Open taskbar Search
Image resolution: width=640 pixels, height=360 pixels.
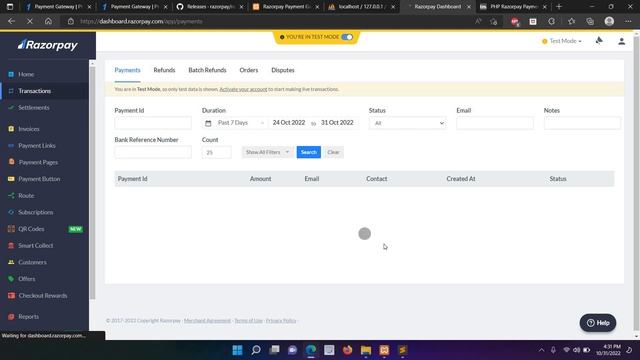click(256, 350)
